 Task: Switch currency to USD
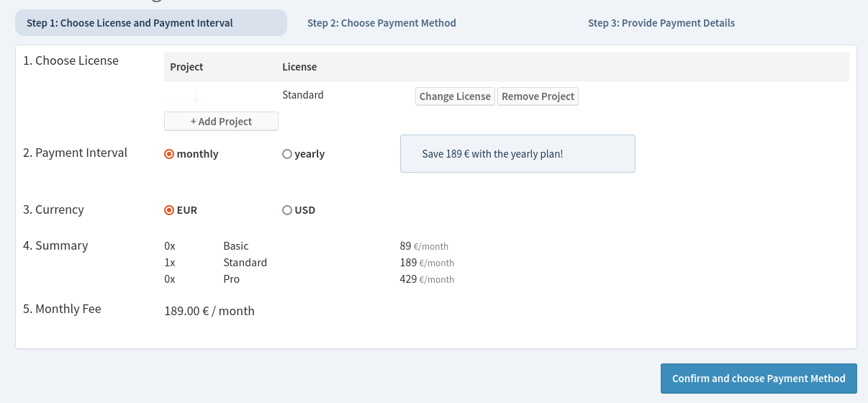[299, 210]
